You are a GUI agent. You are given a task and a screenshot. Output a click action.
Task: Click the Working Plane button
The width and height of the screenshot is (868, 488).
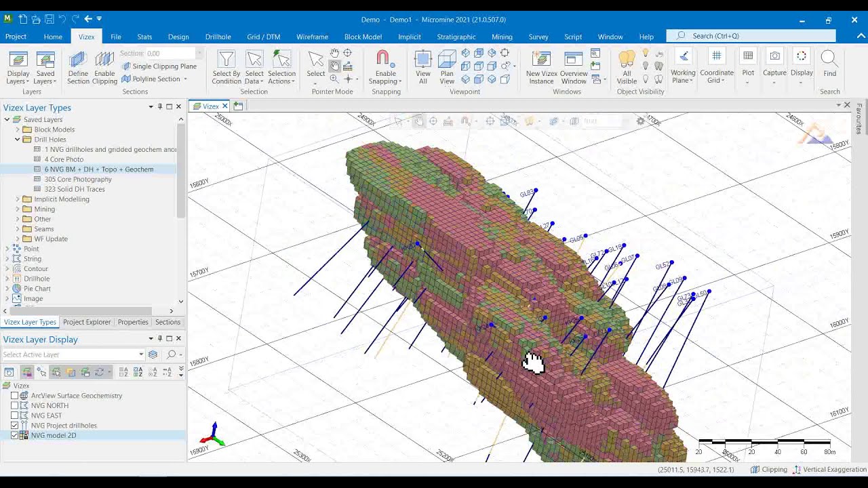[683, 67]
